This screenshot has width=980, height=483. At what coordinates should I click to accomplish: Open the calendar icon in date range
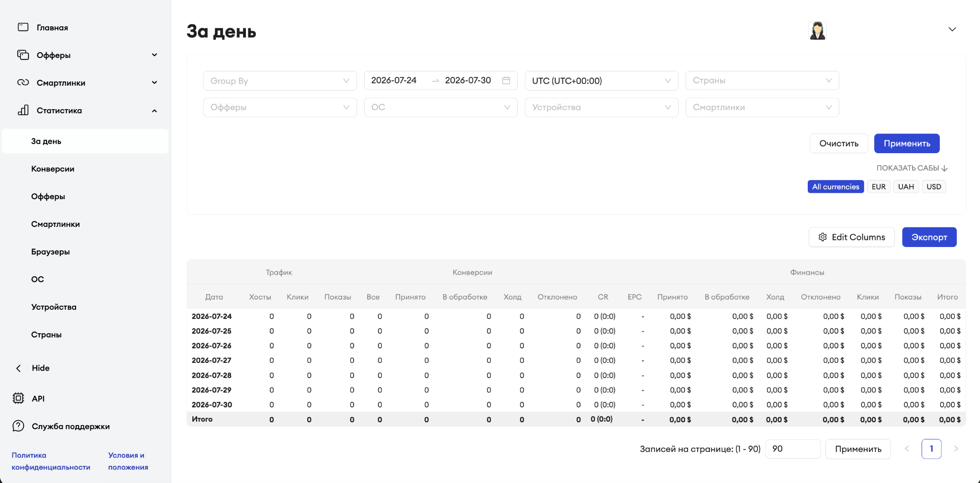click(x=506, y=80)
